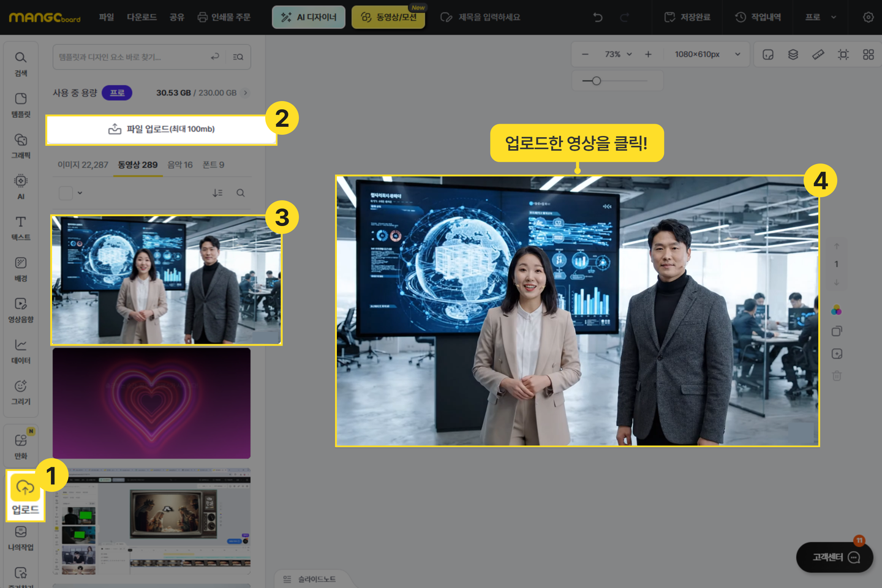Click the AI 디자이너 button

click(x=309, y=17)
